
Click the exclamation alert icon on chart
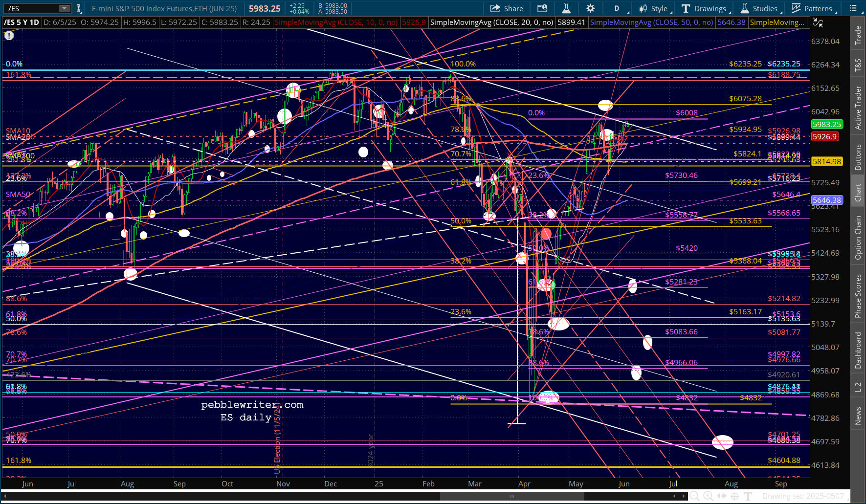[x=9, y=36]
